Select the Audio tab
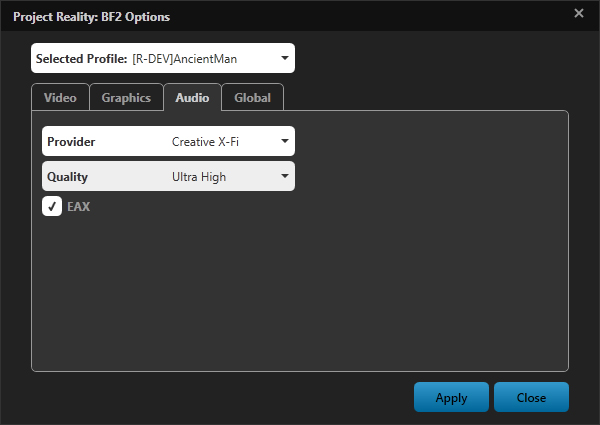This screenshot has height=425, width=600. click(192, 98)
